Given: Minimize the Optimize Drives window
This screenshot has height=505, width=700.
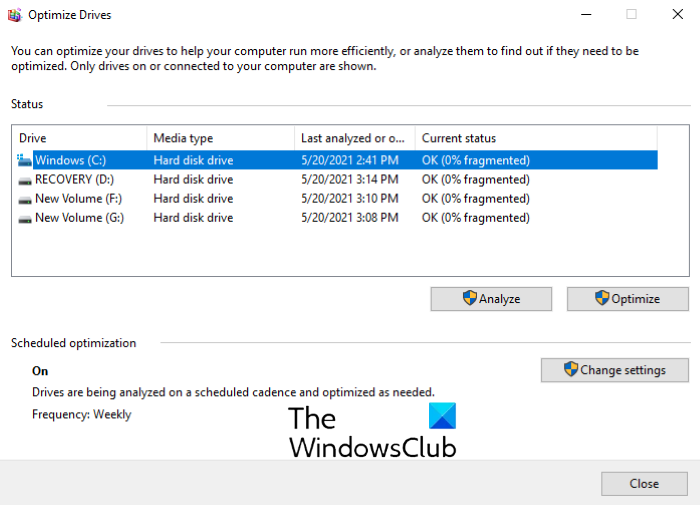Looking at the screenshot, I should (585, 15).
